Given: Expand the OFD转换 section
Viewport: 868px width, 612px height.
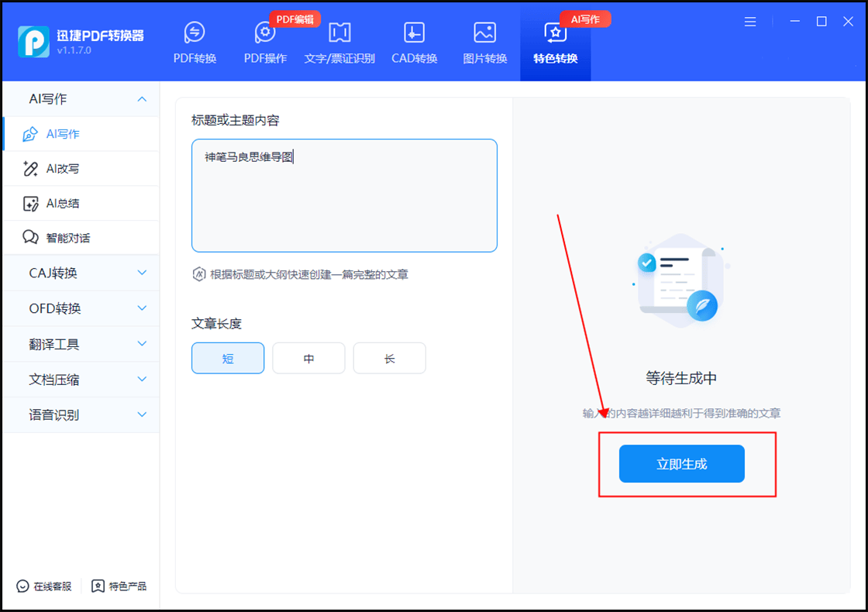Looking at the screenshot, I should click(142, 308).
